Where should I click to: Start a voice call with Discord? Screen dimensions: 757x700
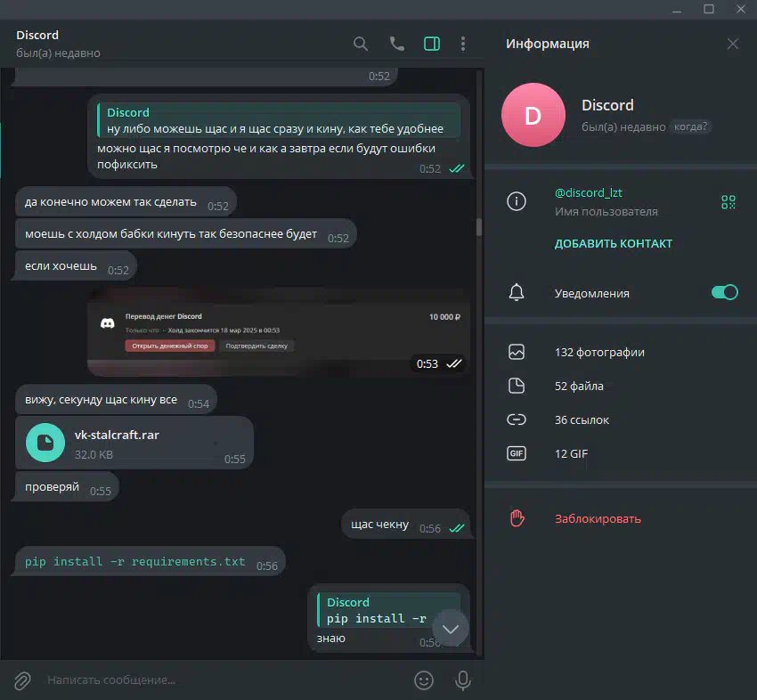click(397, 44)
